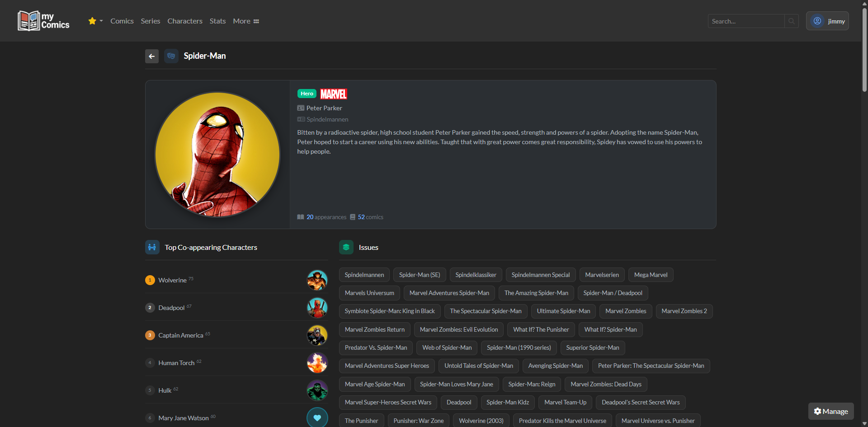The image size is (868, 427).
Task: Open Captain America character link
Action: pos(181,335)
